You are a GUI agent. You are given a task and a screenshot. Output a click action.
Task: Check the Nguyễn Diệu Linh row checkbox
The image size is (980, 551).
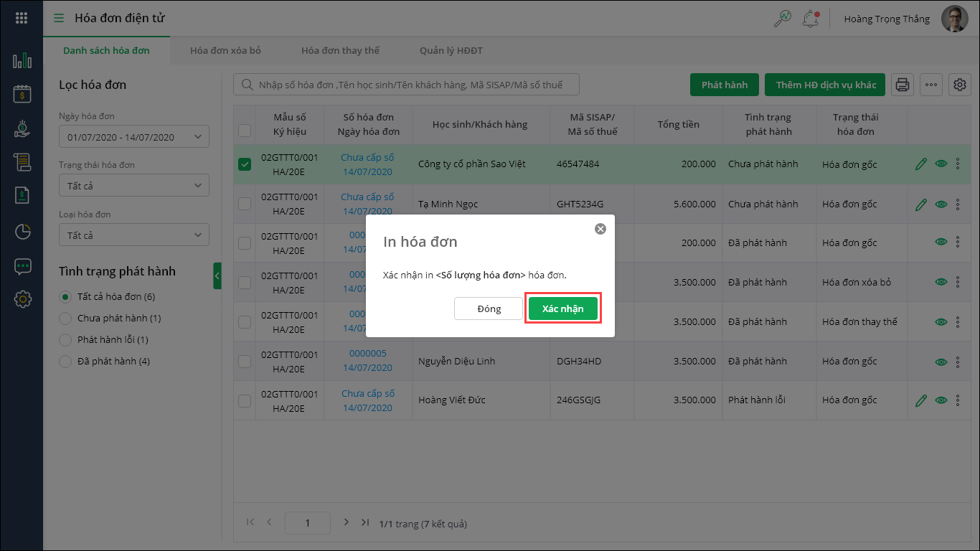[245, 361]
